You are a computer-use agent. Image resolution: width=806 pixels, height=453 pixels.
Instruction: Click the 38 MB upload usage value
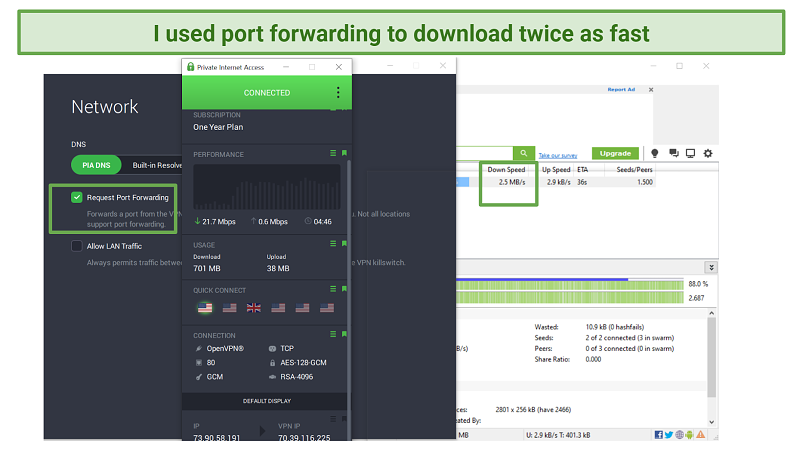(278, 268)
